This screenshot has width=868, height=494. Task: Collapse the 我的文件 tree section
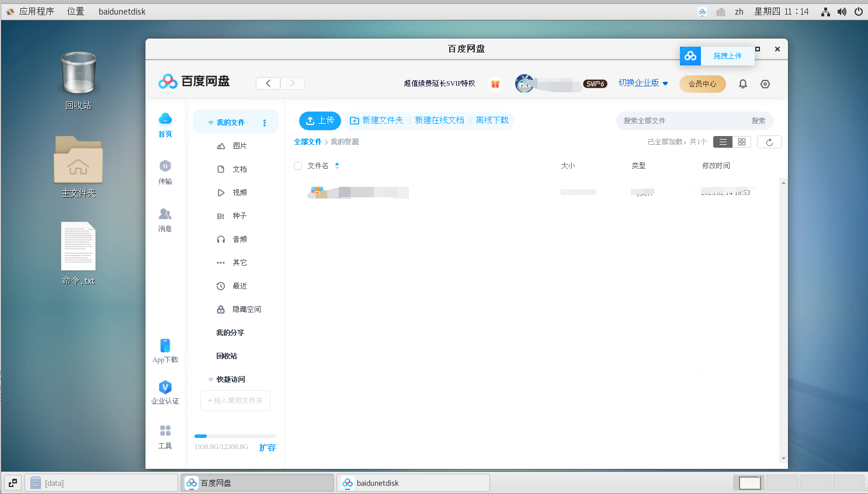coord(211,123)
